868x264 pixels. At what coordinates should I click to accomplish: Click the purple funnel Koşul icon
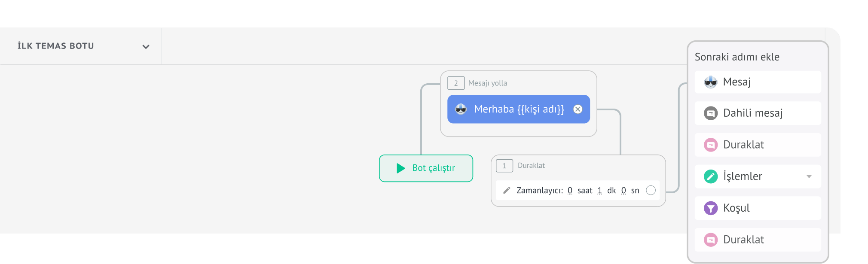(x=711, y=208)
